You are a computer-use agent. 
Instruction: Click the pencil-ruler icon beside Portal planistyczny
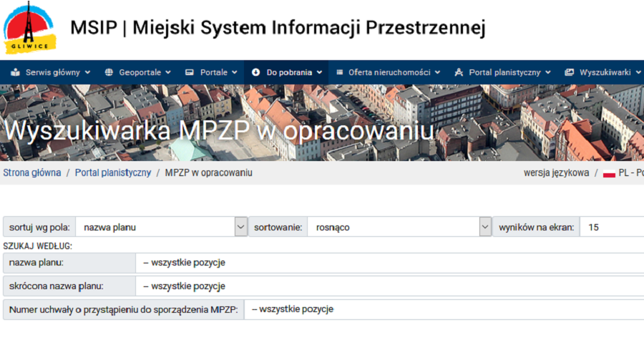coord(459,72)
